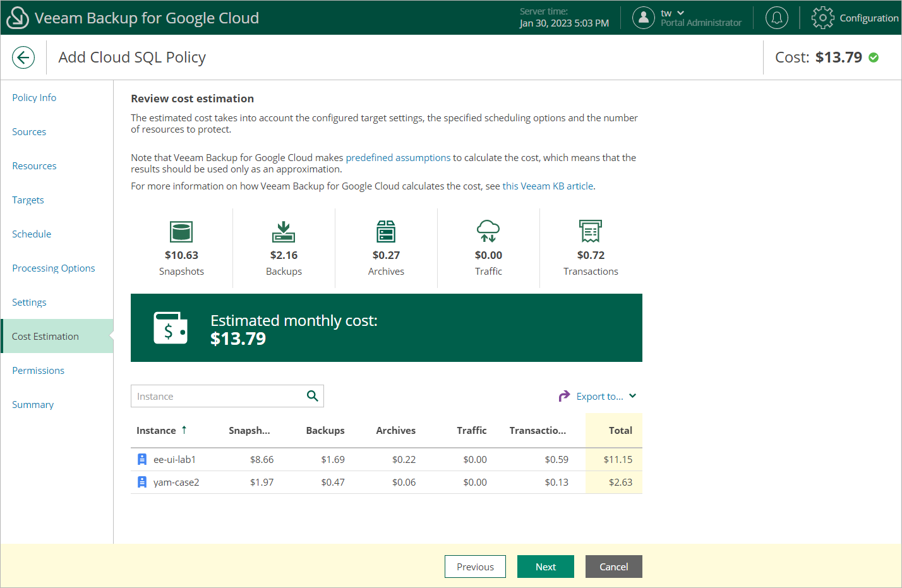Viewport: 902px width, 588px height.
Task: Click the back arrow icon
Action: pos(23,57)
